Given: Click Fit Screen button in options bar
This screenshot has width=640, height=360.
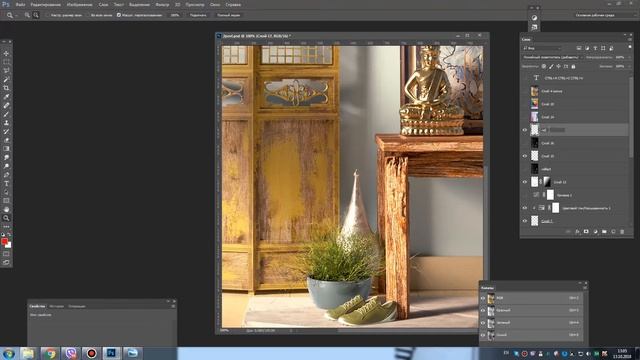Looking at the screenshot, I should click(x=198, y=15).
